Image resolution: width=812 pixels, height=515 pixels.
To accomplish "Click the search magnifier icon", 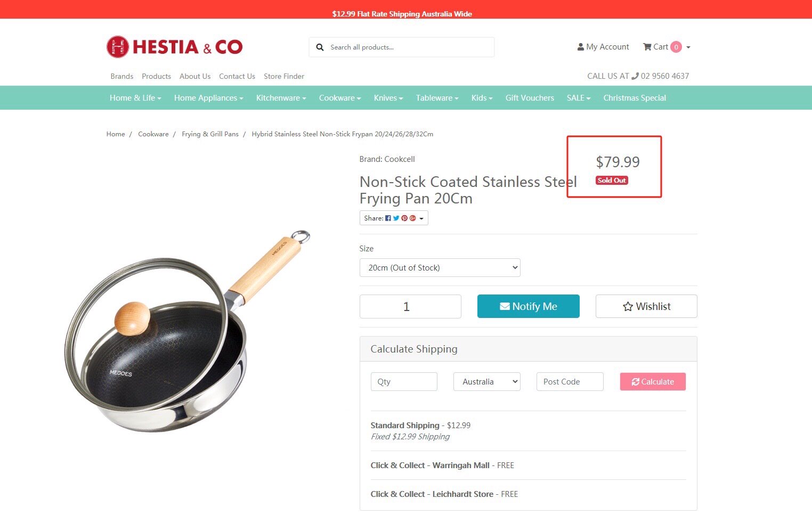I will coord(320,47).
